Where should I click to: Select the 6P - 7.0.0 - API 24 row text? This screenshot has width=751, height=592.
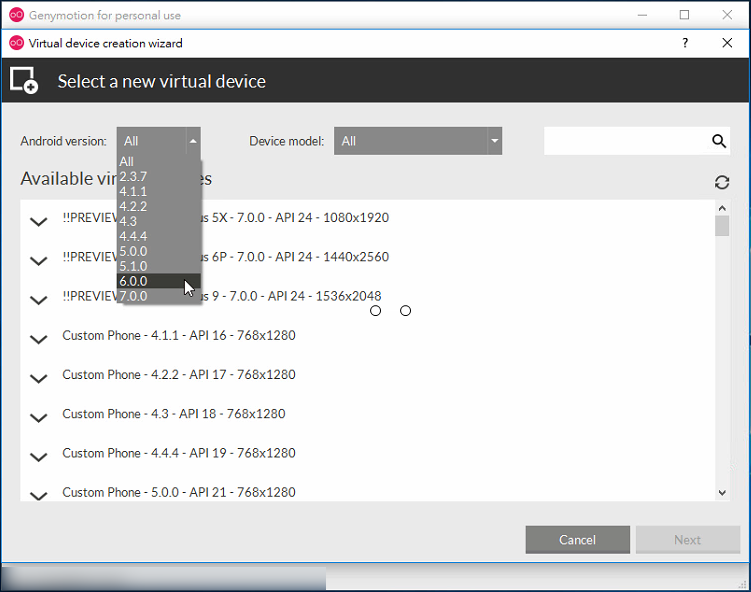(295, 256)
